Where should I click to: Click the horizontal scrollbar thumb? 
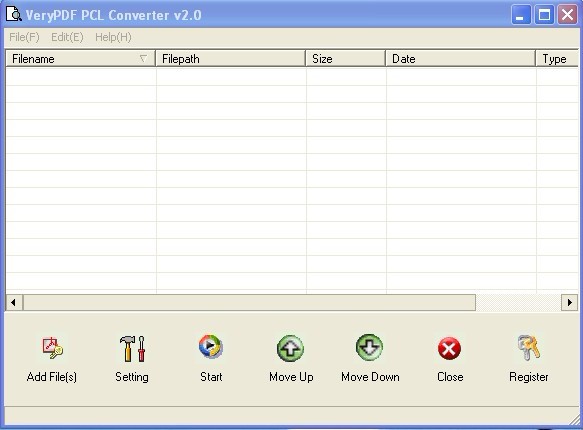click(x=249, y=303)
